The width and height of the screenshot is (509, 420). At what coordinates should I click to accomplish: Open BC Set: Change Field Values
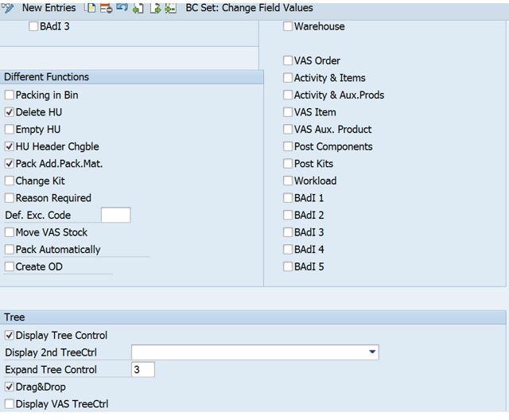249,8
